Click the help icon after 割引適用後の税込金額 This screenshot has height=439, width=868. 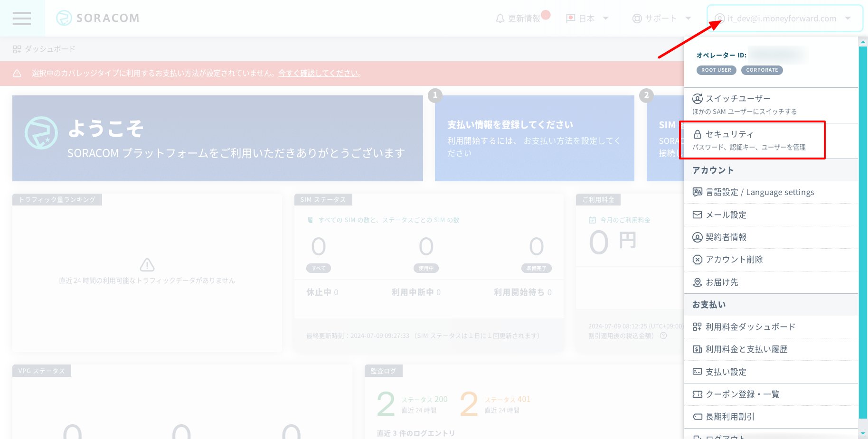tap(663, 336)
